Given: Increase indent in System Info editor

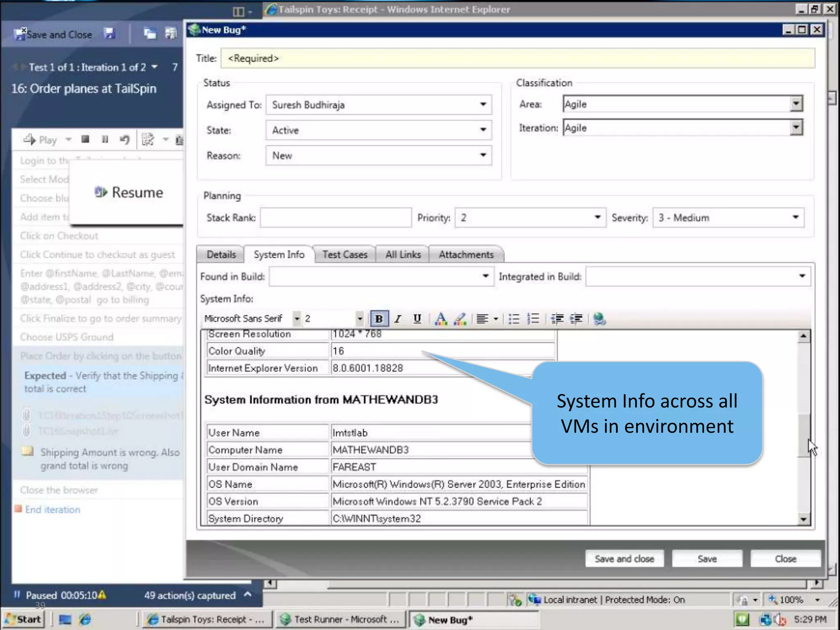Looking at the screenshot, I should point(576,319).
